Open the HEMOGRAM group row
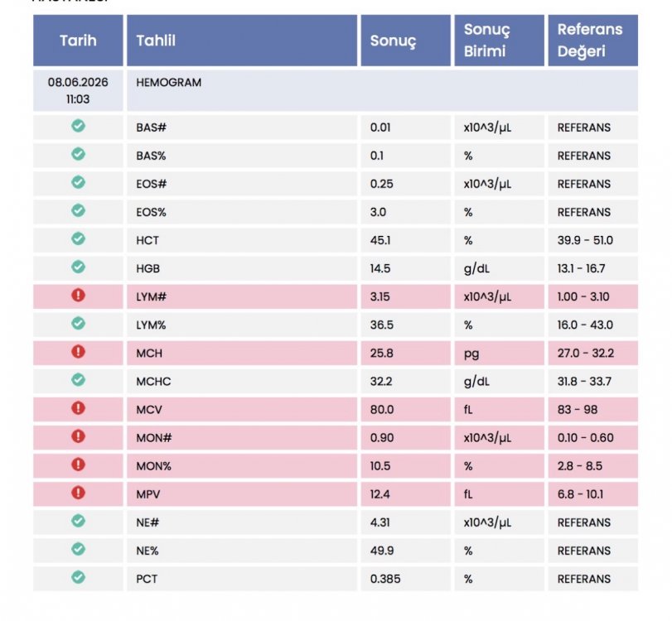Screen dimensions: 672x621 (x=382, y=91)
